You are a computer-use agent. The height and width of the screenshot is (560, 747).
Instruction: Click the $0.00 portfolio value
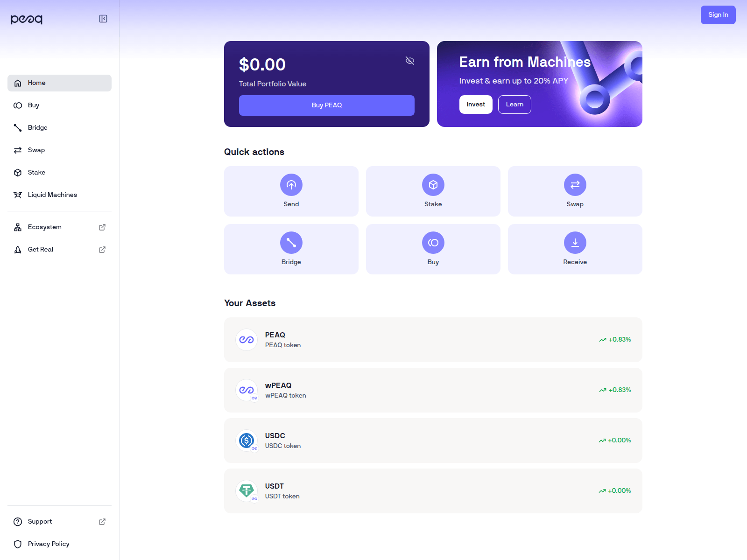coord(262,64)
